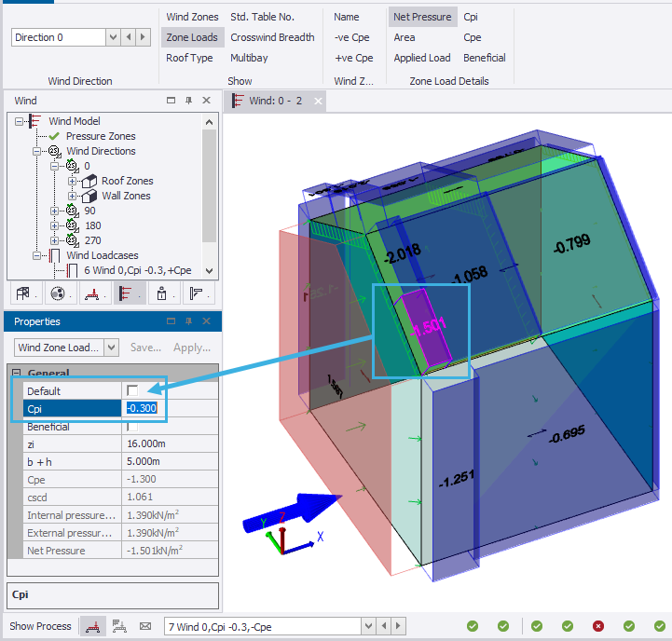Switch to the Wind: 0 - 2 tab
The width and height of the screenshot is (672, 641).
click(275, 101)
